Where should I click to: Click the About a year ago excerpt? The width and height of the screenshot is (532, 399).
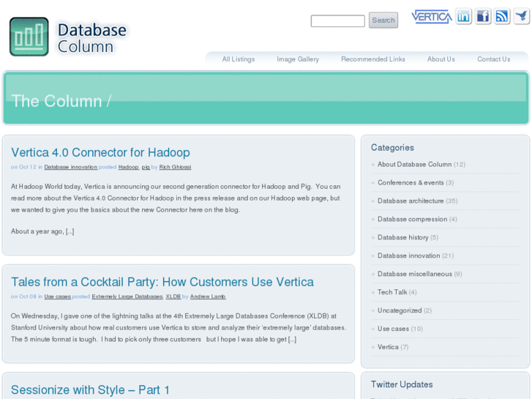click(42, 231)
